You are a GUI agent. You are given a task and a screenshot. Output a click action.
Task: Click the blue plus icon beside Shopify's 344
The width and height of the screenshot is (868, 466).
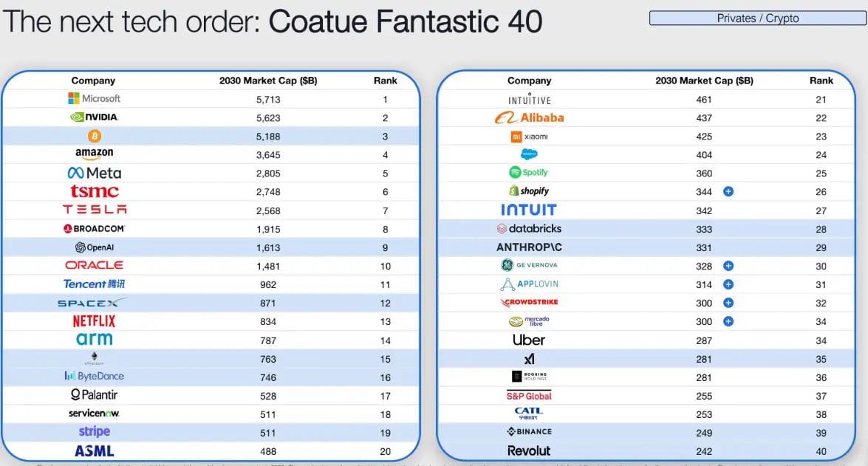[x=728, y=191]
